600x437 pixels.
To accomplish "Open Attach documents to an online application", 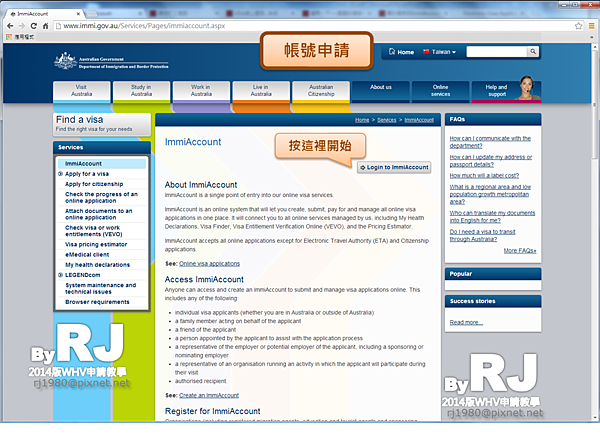I will pyautogui.click(x=98, y=214).
